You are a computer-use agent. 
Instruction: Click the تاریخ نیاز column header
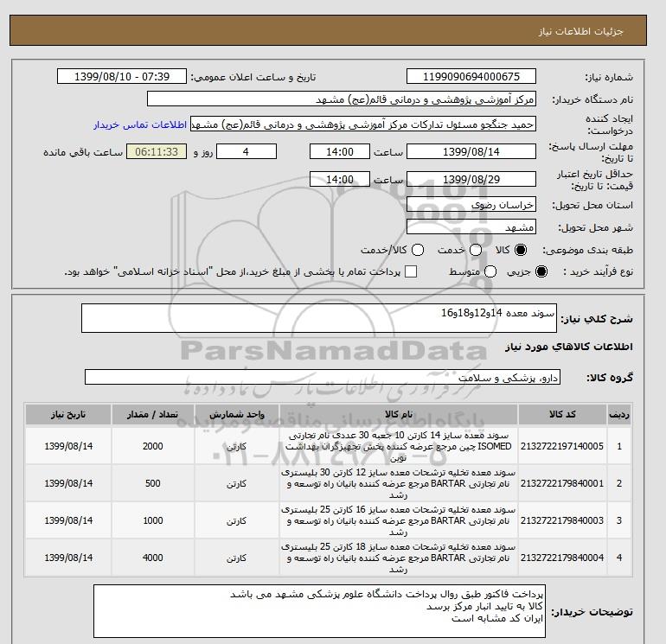(68, 415)
